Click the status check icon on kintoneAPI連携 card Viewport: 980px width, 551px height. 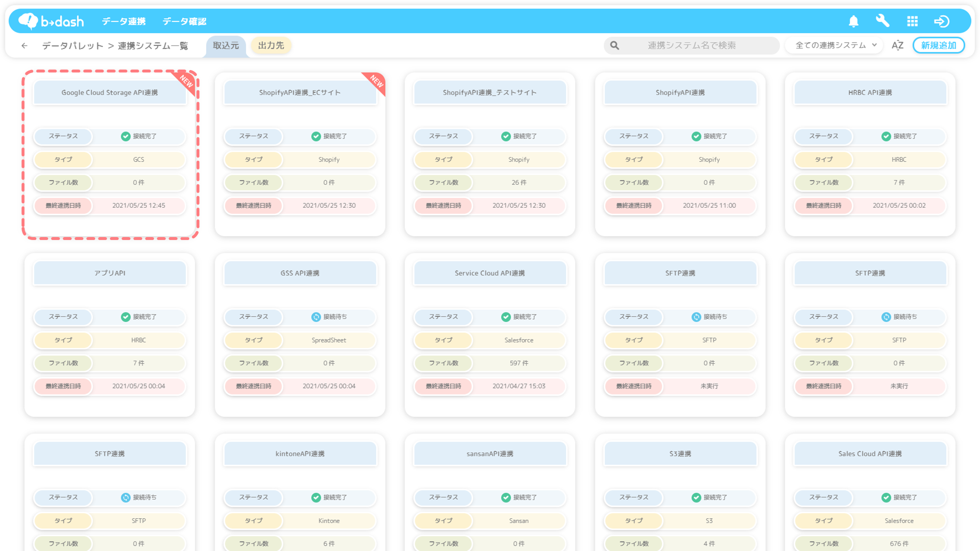click(x=316, y=498)
